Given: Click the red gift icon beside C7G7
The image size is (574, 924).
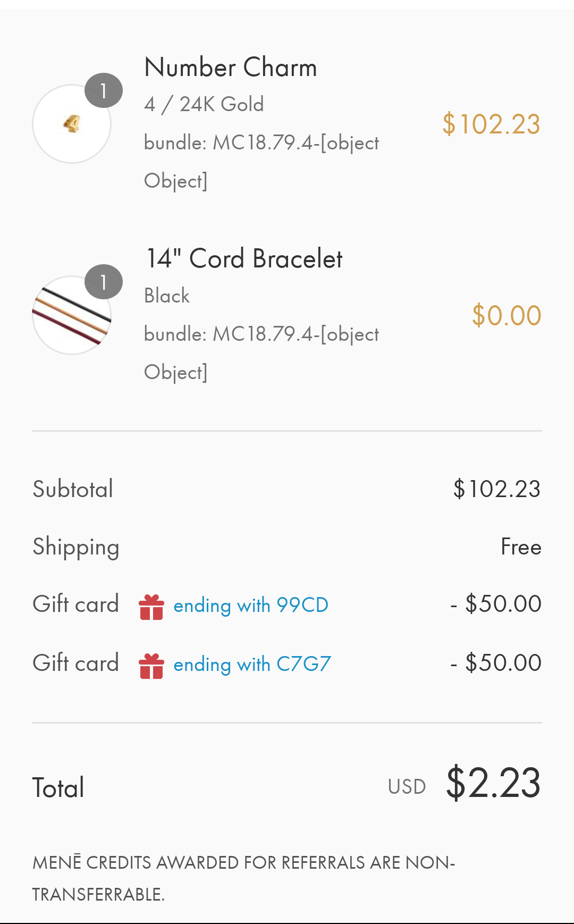Looking at the screenshot, I should click(151, 666).
